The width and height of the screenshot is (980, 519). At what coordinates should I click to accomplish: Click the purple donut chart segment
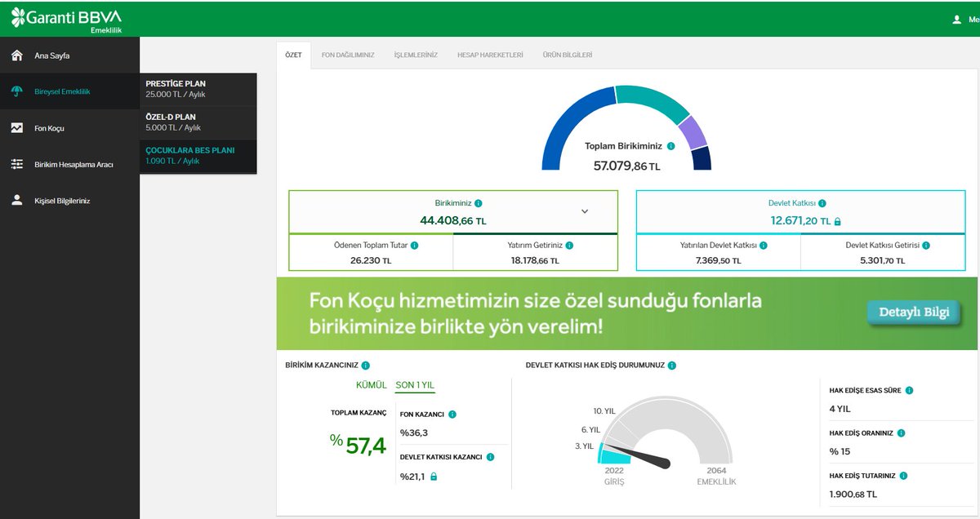[x=693, y=133]
